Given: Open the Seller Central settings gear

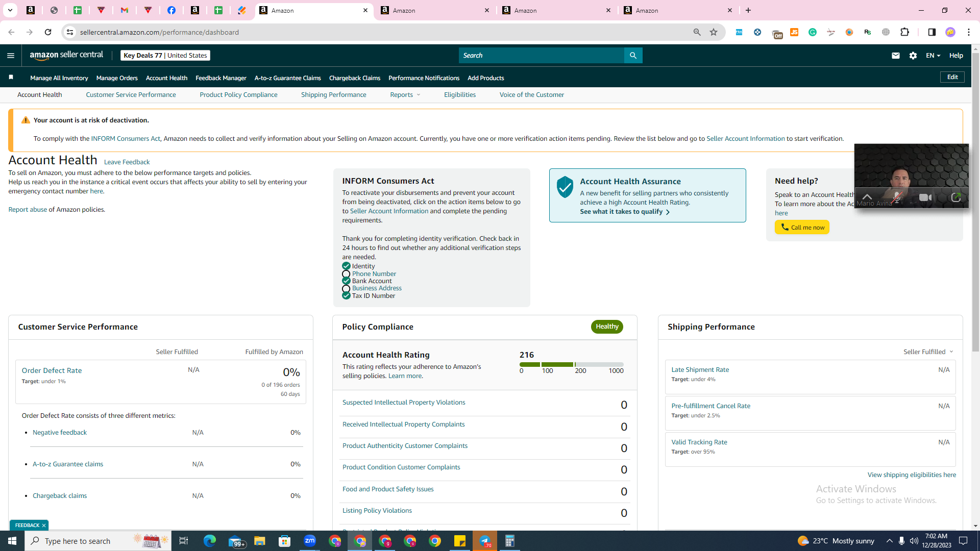Looking at the screenshot, I should [913, 56].
